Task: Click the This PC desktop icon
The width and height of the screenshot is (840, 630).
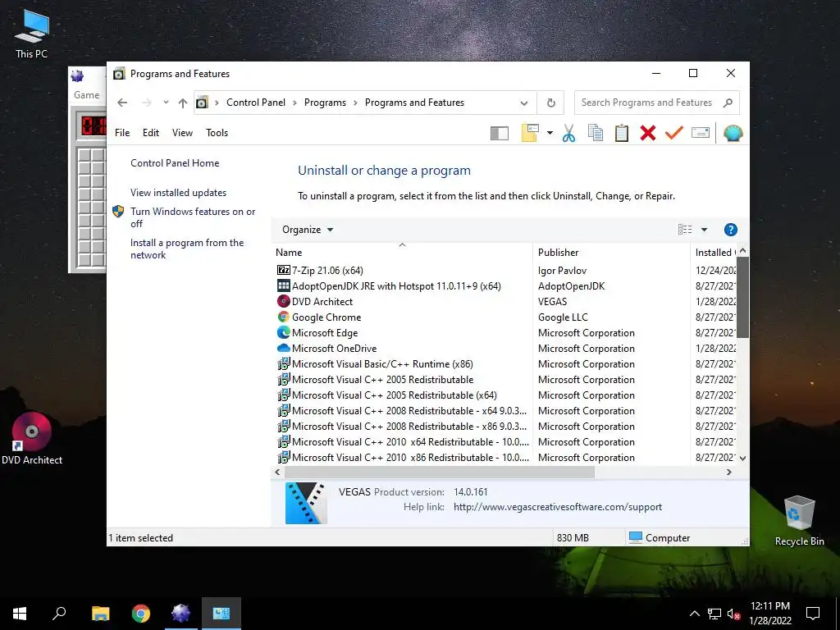Action: tap(32, 33)
